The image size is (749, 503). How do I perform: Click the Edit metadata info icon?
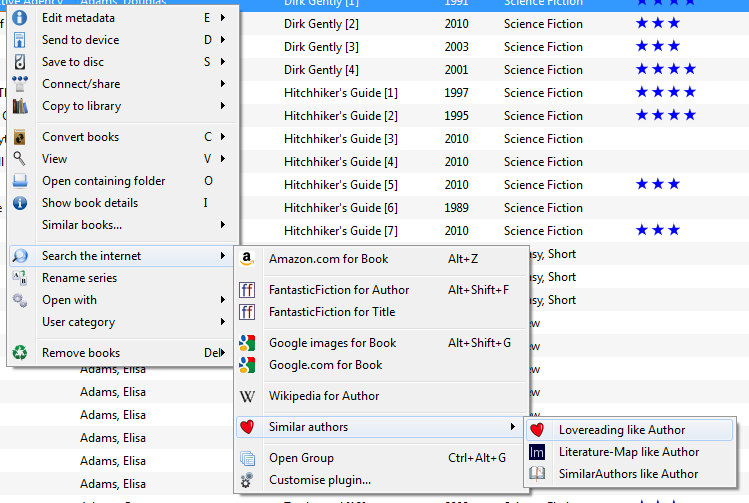[x=20, y=18]
